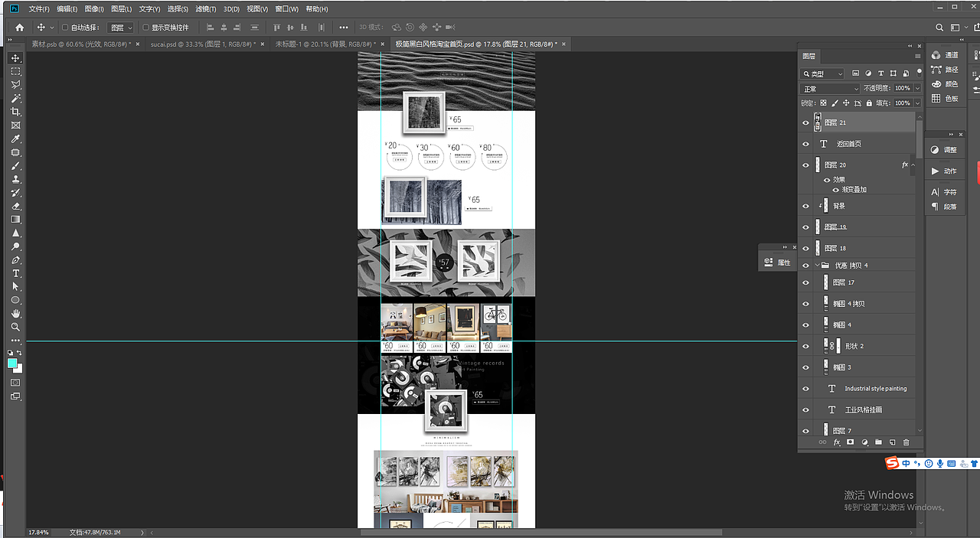Hide the 图层 21 layer

point(805,122)
